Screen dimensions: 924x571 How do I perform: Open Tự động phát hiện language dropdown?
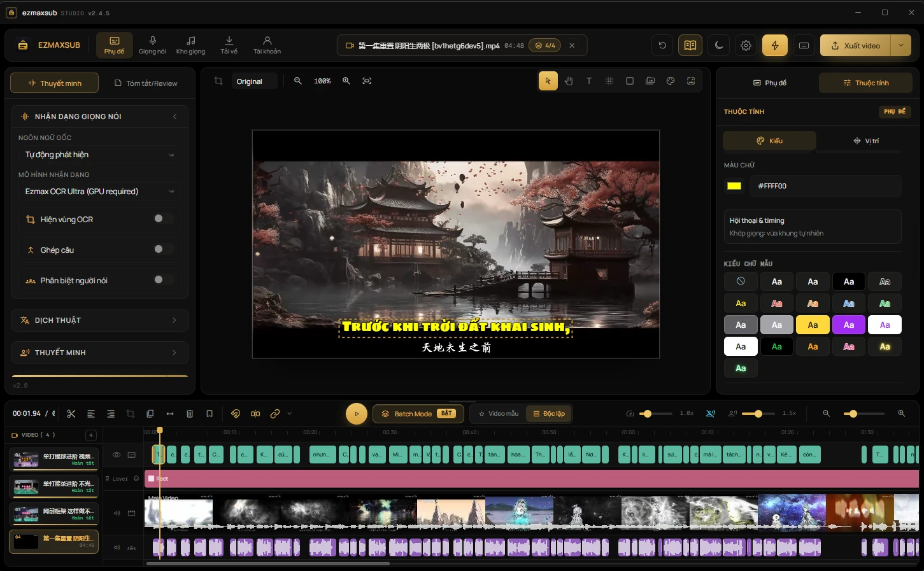tap(99, 155)
